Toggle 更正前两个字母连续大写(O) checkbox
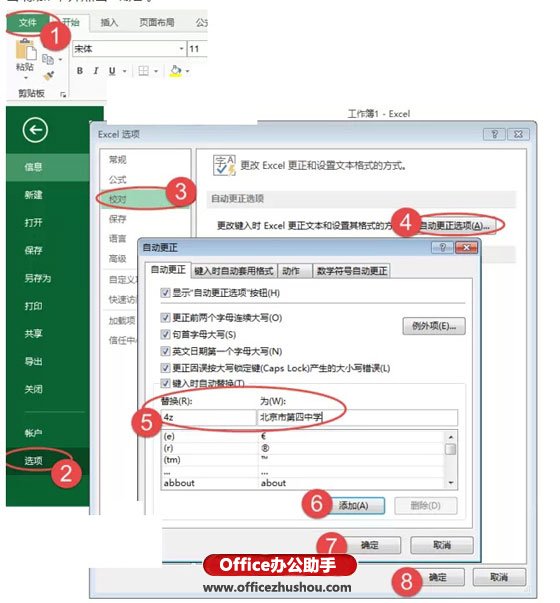This screenshot has height=603, width=560. (165, 318)
